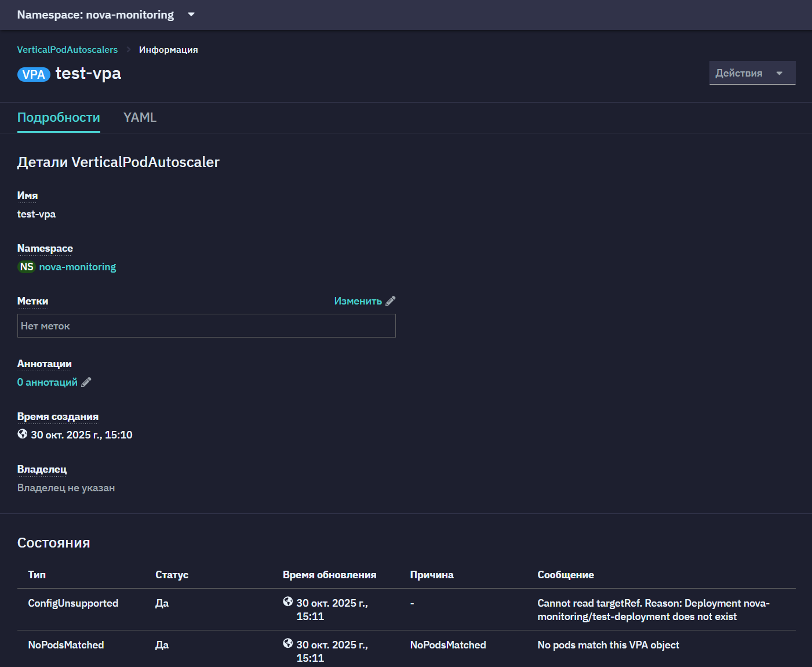The image size is (812, 667).
Task: Click the Метки field label
Action: pyautogui.click(x=32, y=301)
